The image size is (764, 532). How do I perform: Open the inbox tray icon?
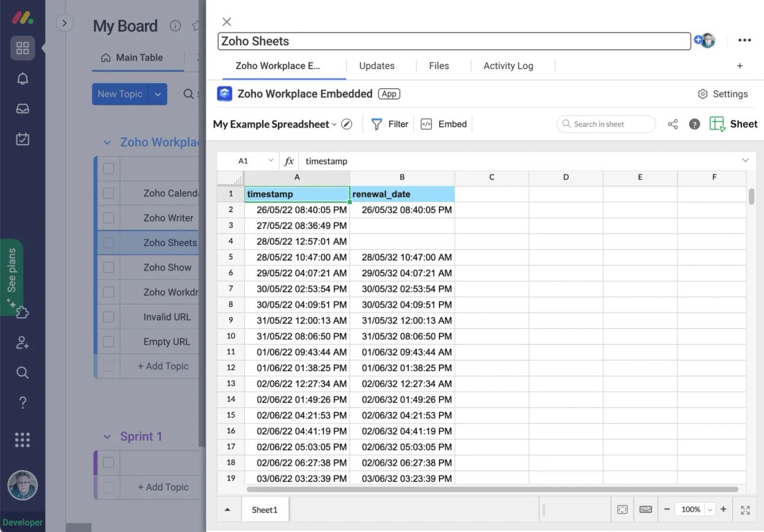click(23, 108)
